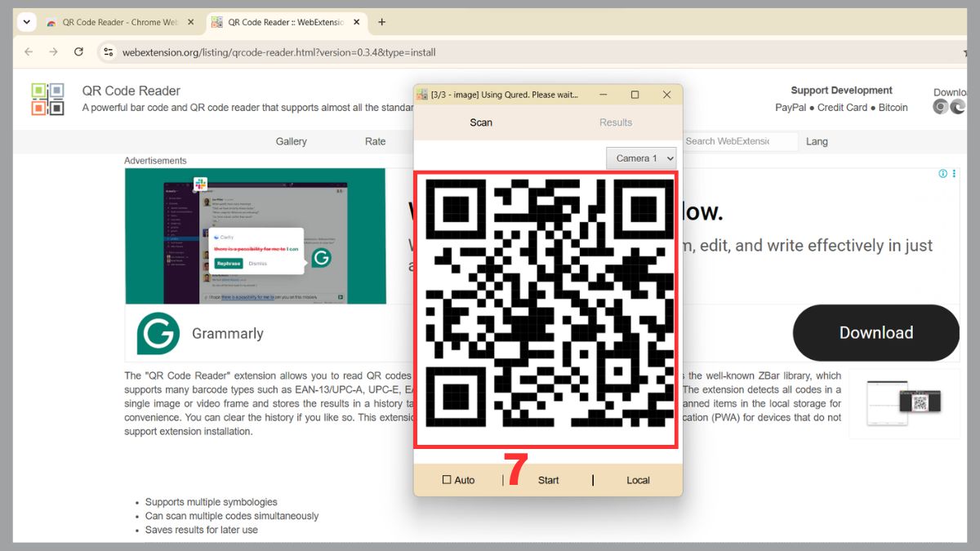Switch to the Scan tab
The width and height of the screenshot is (980, 551).
(x=481, y=122)
